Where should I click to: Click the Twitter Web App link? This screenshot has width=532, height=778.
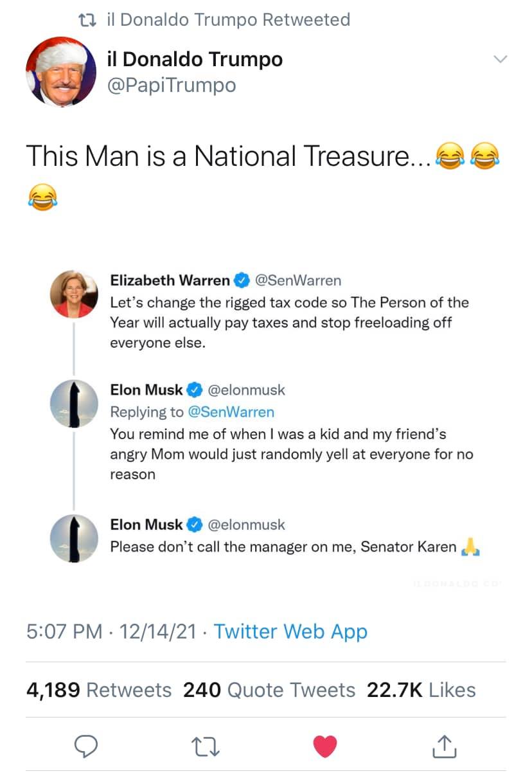pos(290,631)
